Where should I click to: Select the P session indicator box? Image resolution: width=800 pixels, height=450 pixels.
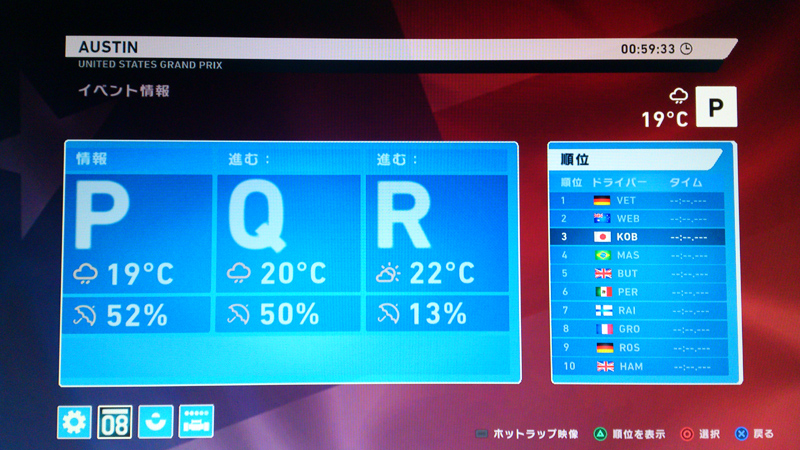tap(716, 107)
